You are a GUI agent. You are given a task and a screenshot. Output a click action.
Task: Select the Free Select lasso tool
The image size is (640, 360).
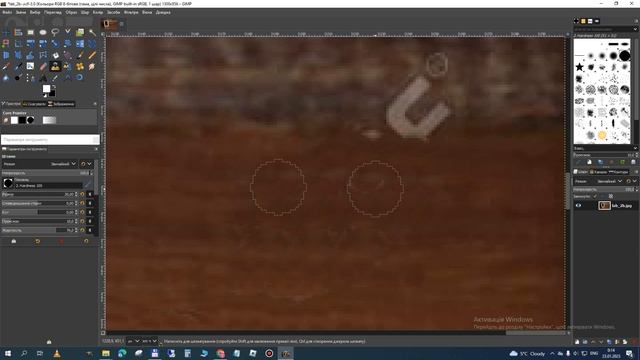[55, 32]
